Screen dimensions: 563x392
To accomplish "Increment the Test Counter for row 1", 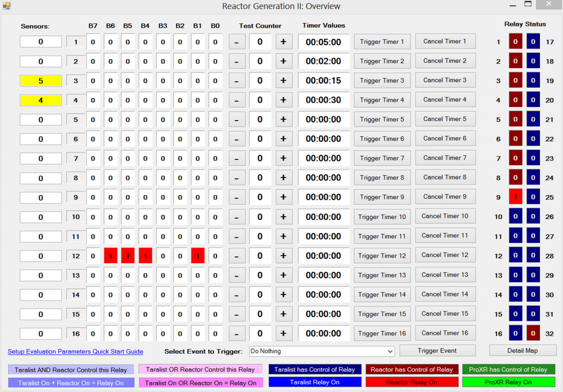I will [x=283, y=42].
